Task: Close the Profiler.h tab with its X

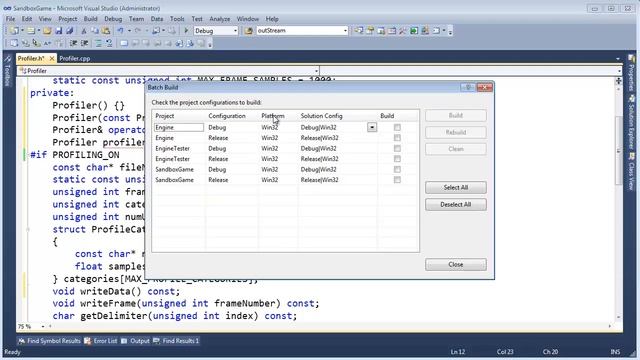Action: tap(52, 59)
